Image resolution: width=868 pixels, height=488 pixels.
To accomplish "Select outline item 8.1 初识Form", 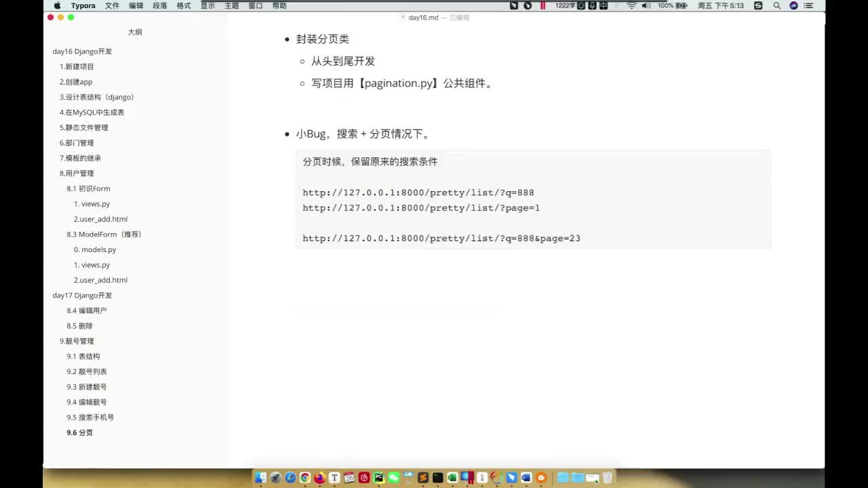I will click(x=88, y=188).
